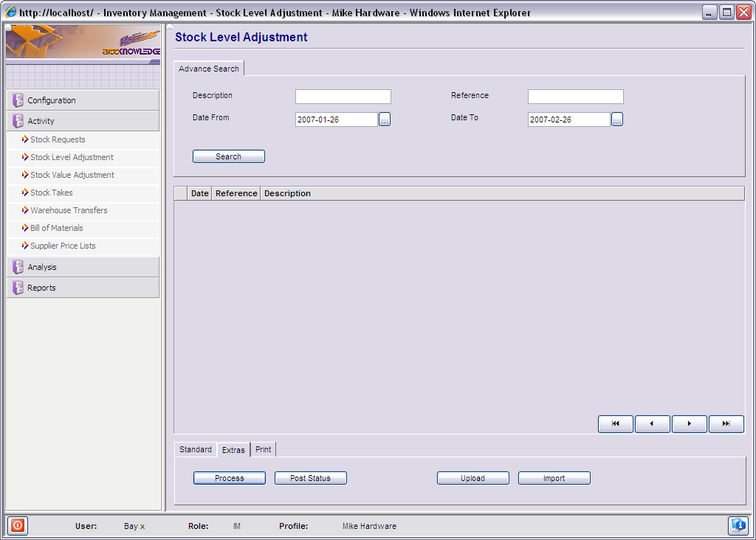Switch to the Print tab
The width and height of the screenshot is (756, 540).
coord(264,449)
